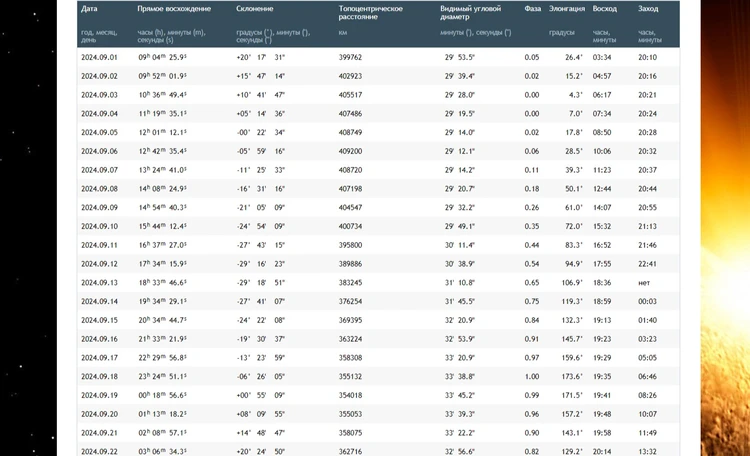750x456 pixels.
Task: Select the "Восход" column header
Action: [605, 8]
